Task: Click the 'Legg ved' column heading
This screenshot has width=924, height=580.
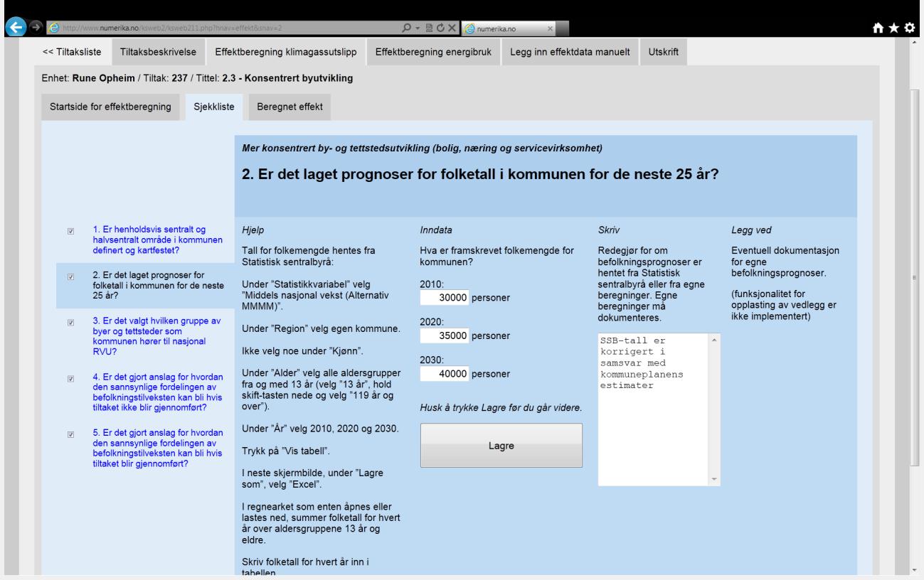Action: pyautogui.click(x=751, y=230)
